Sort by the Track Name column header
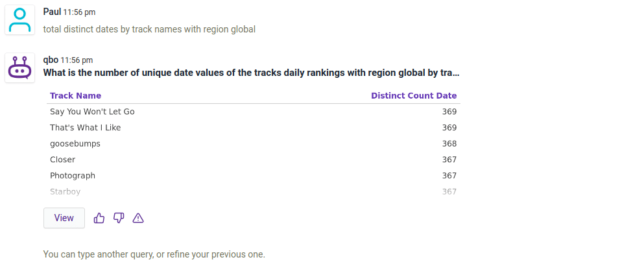Viewport: 644px width, 264px height. point(75,95)
